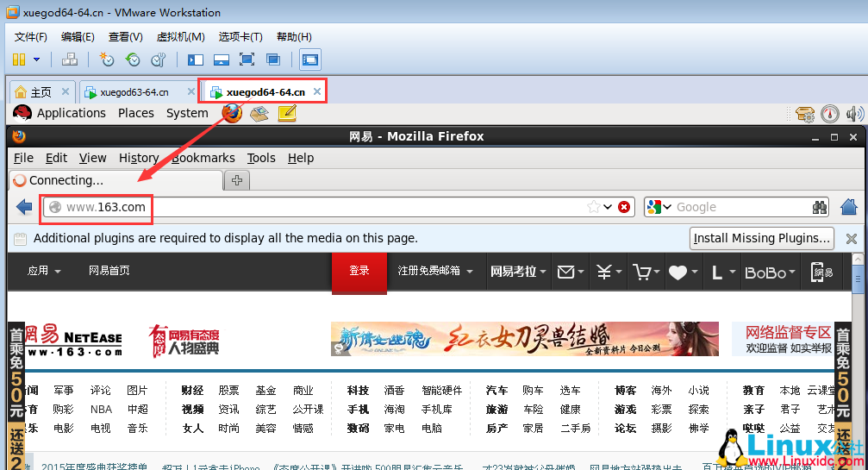Open Firefox History menu
Screen dimensions: 868x470
(139, 158)
